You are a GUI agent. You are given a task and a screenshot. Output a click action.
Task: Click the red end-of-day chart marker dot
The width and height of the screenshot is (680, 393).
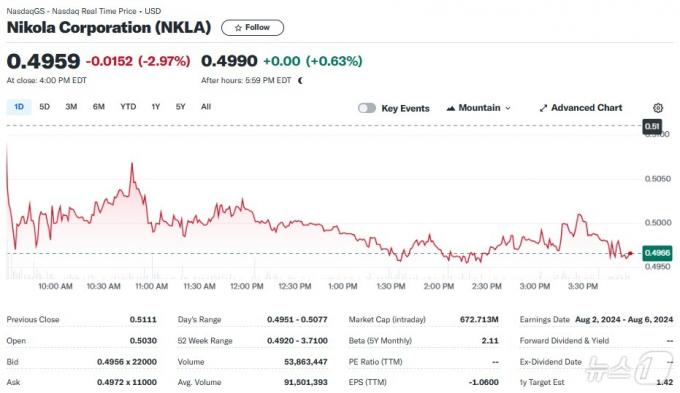(630, 254)
